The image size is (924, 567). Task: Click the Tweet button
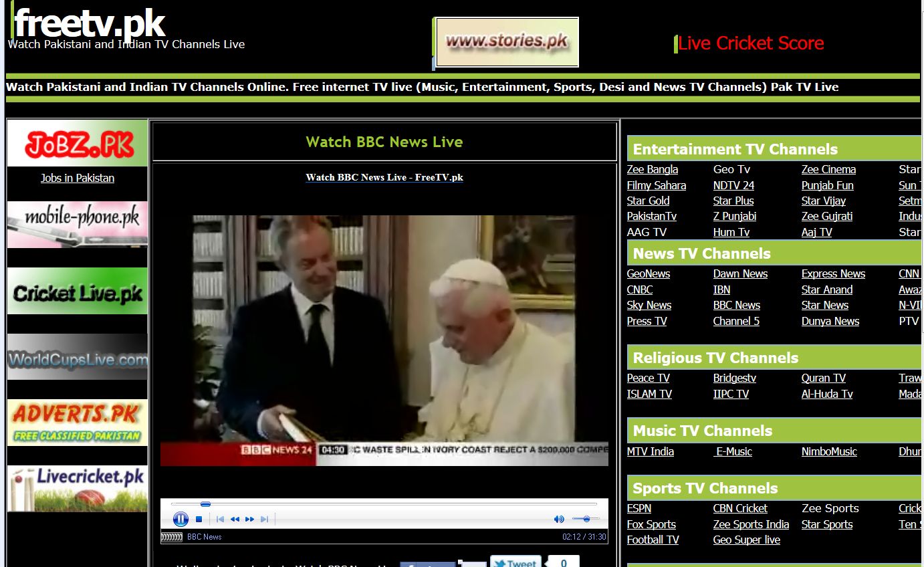[x=515, y=562]
